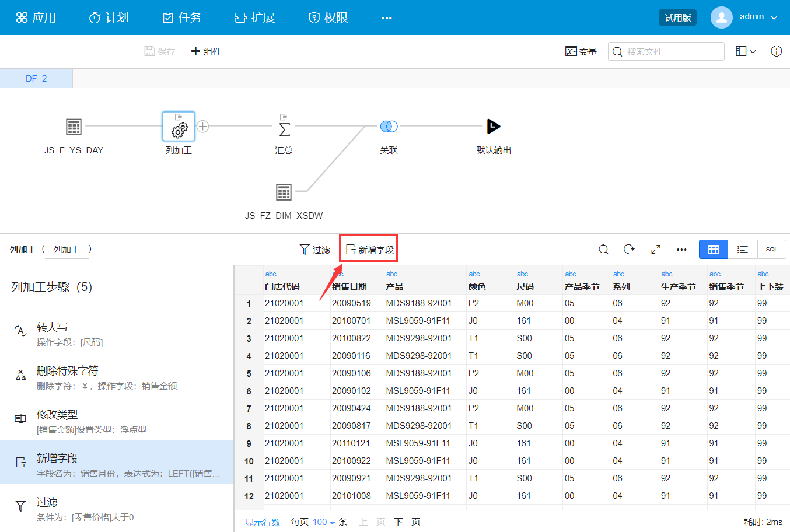Go to 上一页 previous page
790x532 pixels.
tap(372, 521)
